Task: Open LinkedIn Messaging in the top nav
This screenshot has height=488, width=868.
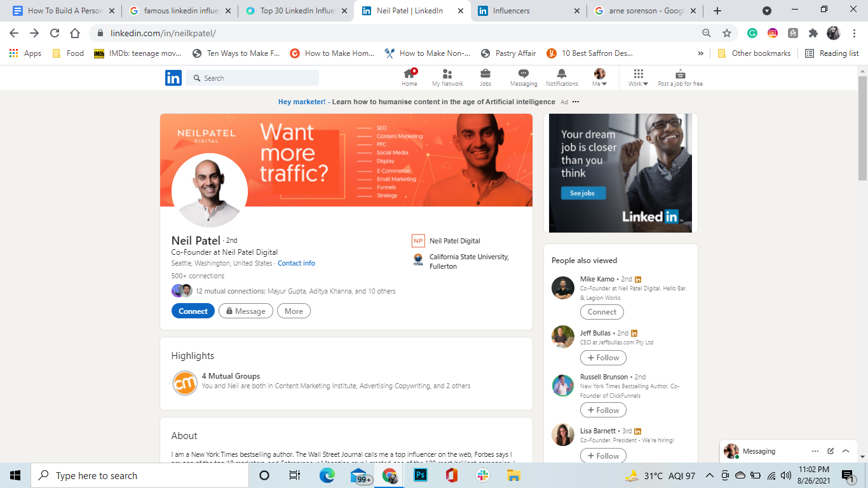Action: click(524, 78)
